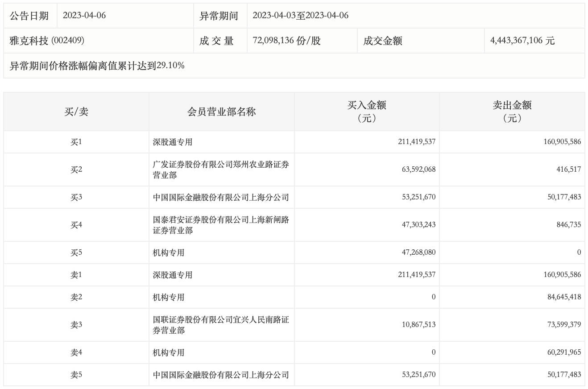Click the 买/卖 column header
Image resolution: width=588 pixels, height=389 pixels.
[x=76, y=112]
